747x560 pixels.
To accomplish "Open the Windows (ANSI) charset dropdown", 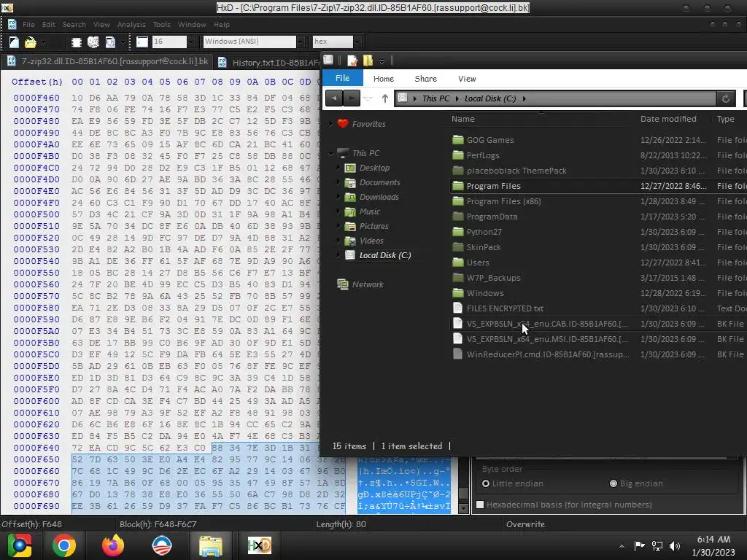I will [x=301, y=42].
